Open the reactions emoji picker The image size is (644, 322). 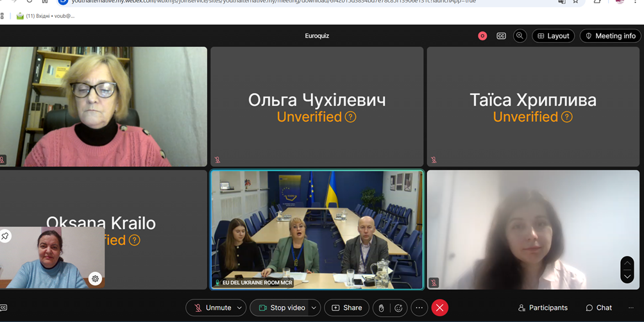pos(398,308)
